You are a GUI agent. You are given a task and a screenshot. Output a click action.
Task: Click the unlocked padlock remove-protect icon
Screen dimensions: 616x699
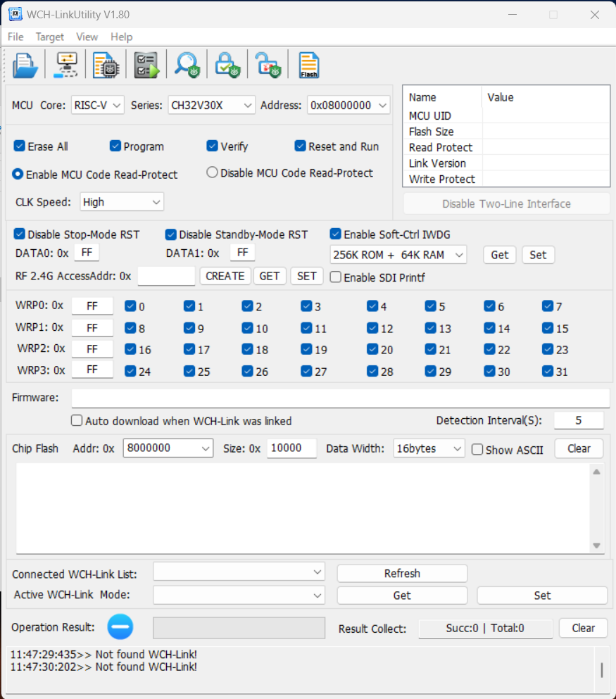tap(268, 65)
